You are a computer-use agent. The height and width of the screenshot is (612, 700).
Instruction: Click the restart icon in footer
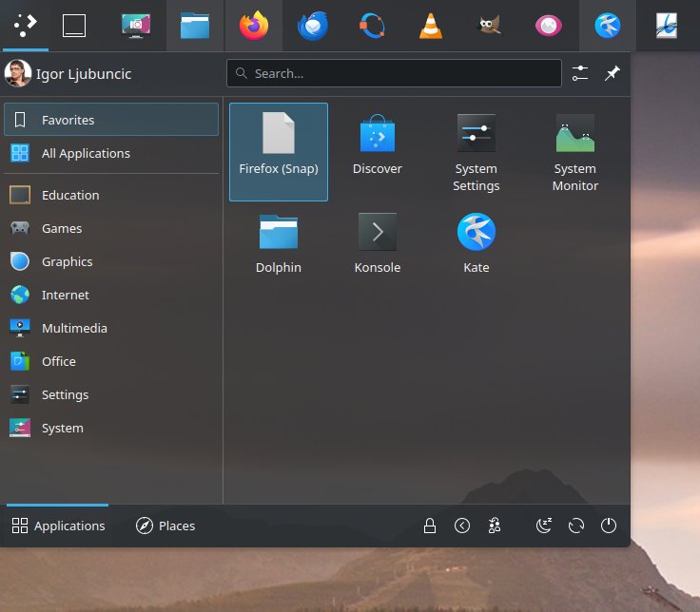576,526
